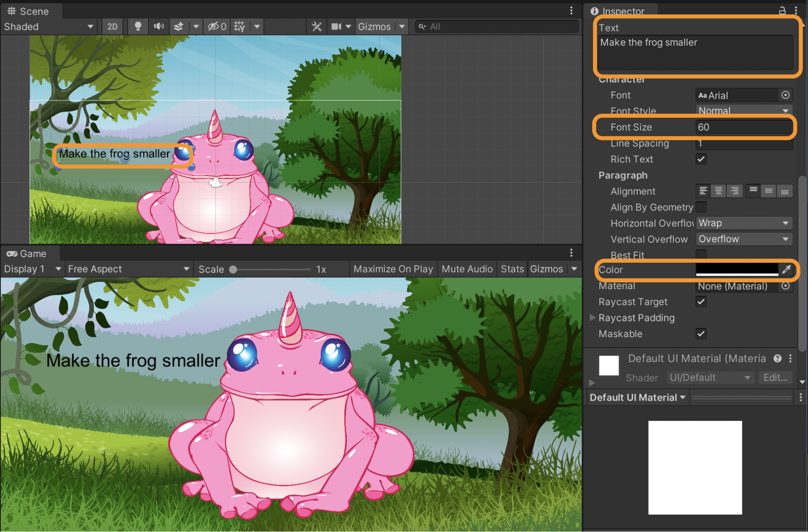Click the Maximize On Play button
808x532 pixels.
pyautogui.click(x=393, y=269)
